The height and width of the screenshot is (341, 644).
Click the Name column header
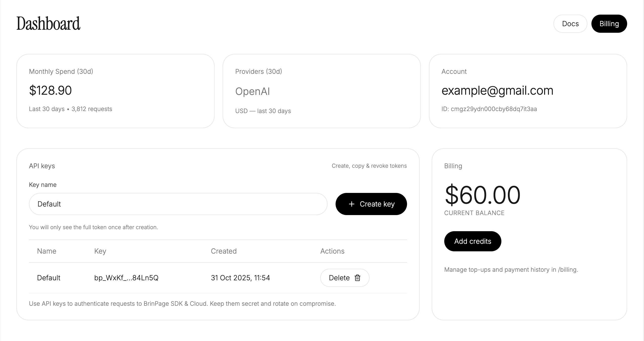[47, 251]
